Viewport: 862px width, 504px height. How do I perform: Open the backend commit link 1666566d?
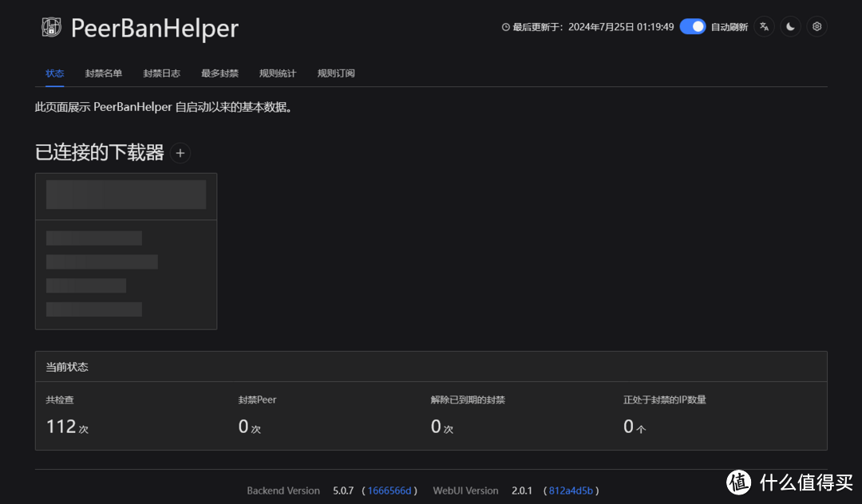[x=389, y=490]
